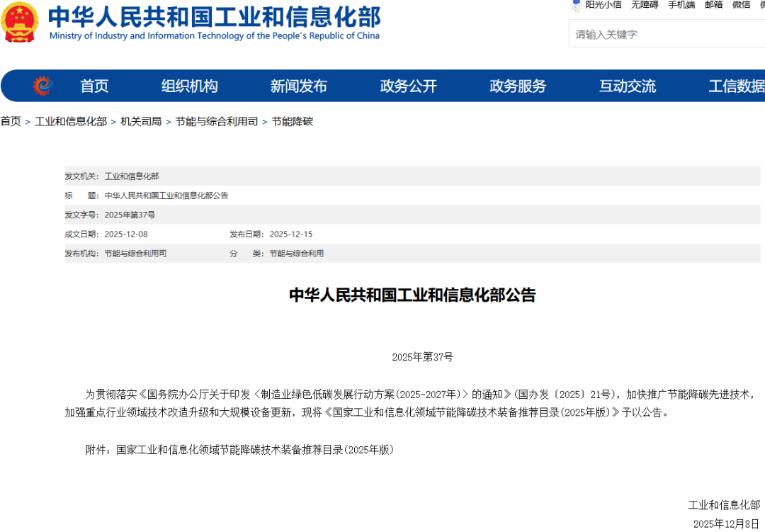This screenshot has height=532, width=765.
Task: Open the 无障碍 accessibility link
Action: (645, 5)
